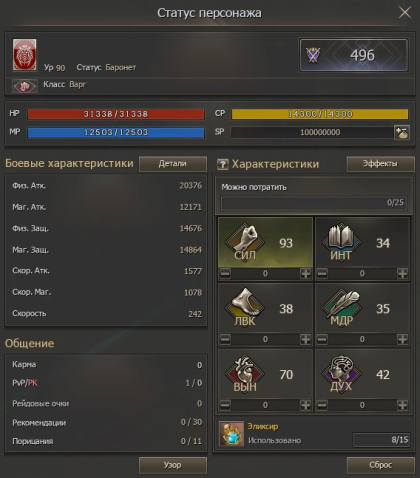This screenshot has width=420, height=478.
Task: Click the ДУХ brain head icon
Action: [x=341, y=373]
